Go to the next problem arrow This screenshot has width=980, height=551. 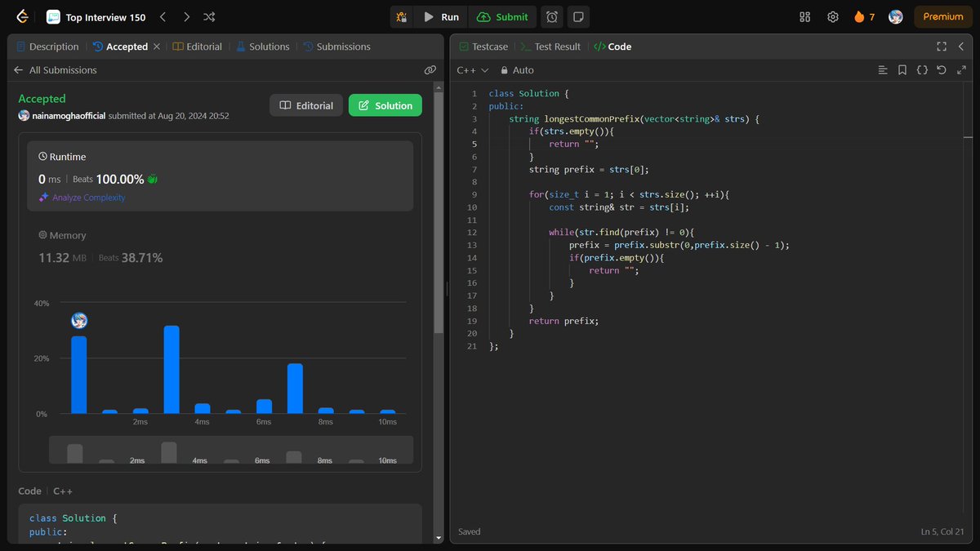[186, 16]
